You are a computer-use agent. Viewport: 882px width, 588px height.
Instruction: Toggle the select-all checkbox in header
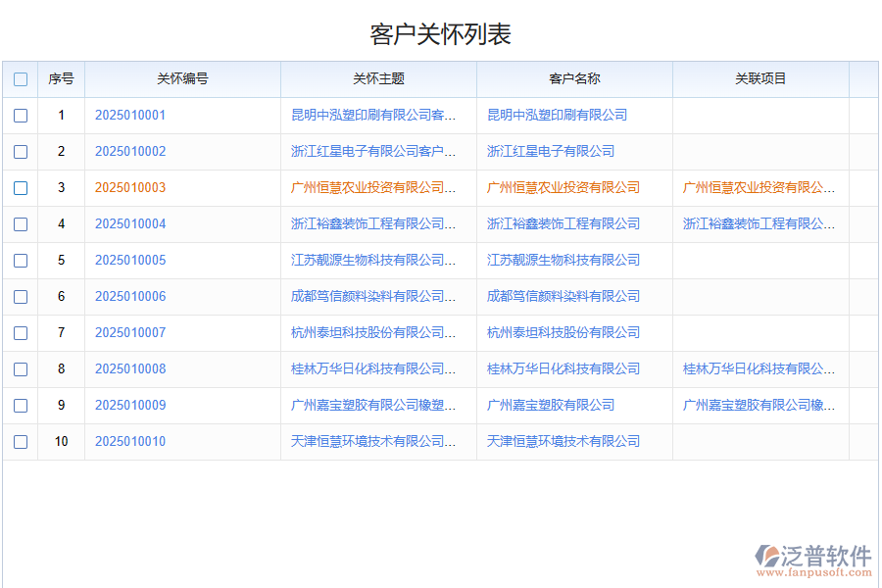[21, 79]
